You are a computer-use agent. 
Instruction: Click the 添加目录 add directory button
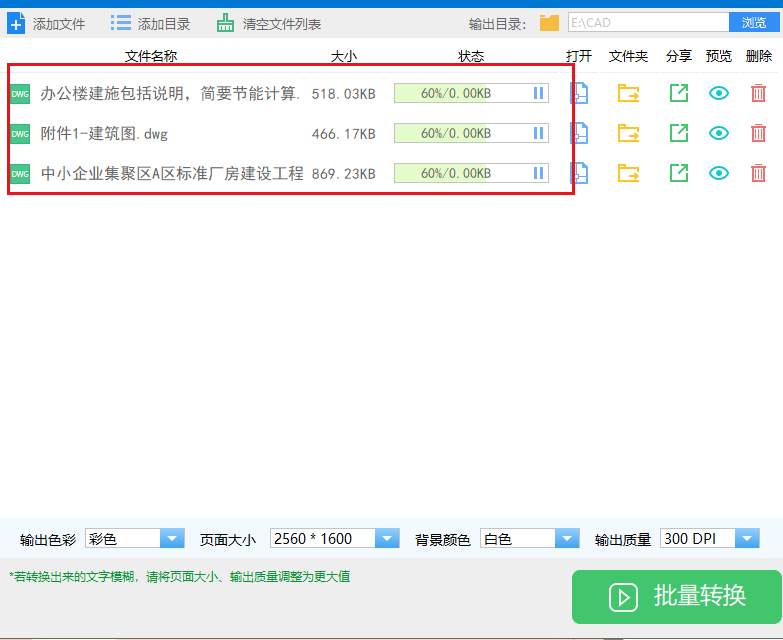[x=150, y=23]
